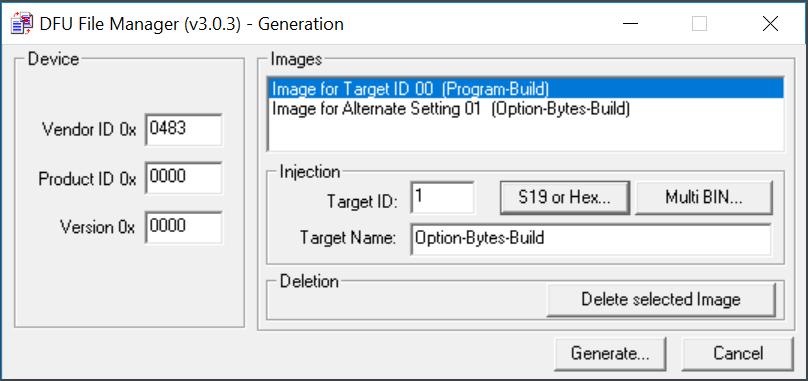Select the Version 0x text box
This screenshot has width=808, height=381.
(x=184, y=227)
